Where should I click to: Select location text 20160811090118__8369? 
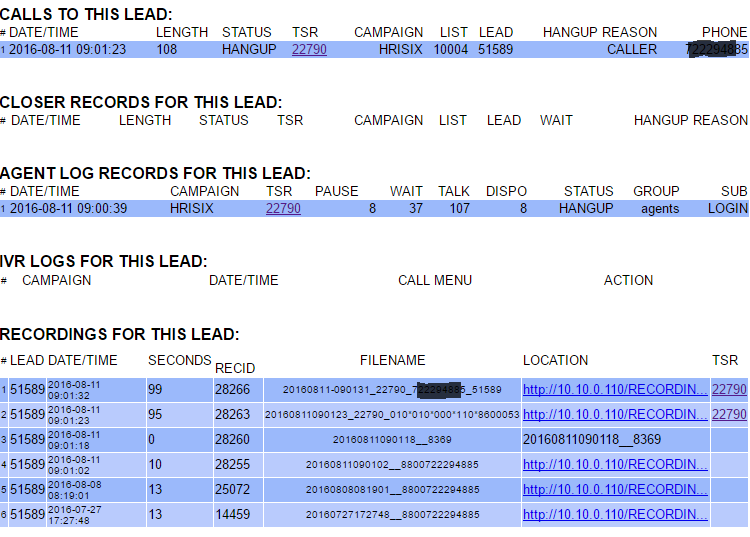tap(592, 439)
